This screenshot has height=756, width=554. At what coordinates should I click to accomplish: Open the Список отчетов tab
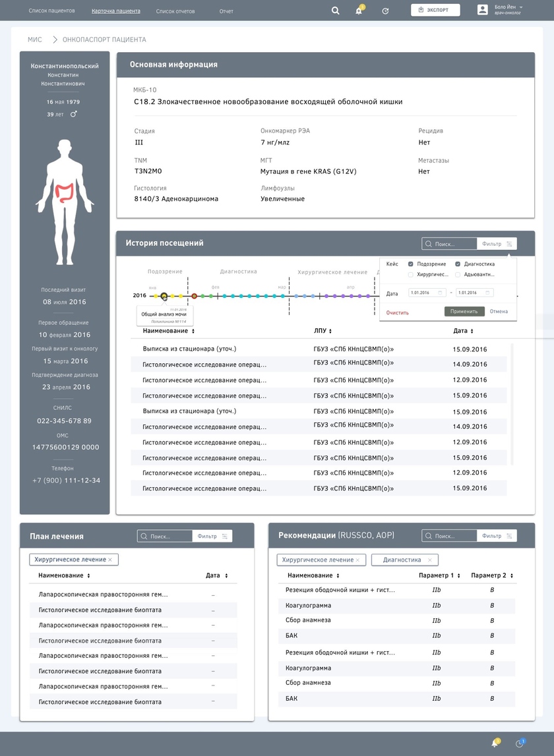point(175,11)
